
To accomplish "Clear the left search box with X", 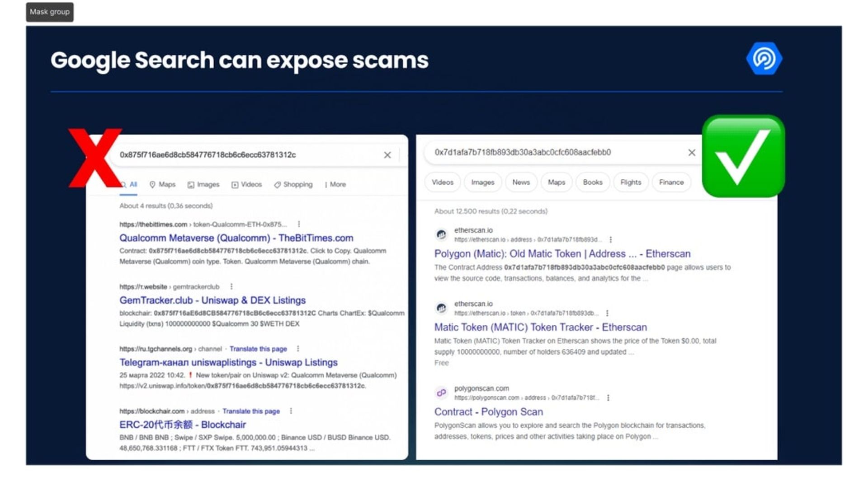I will (387, 155).
